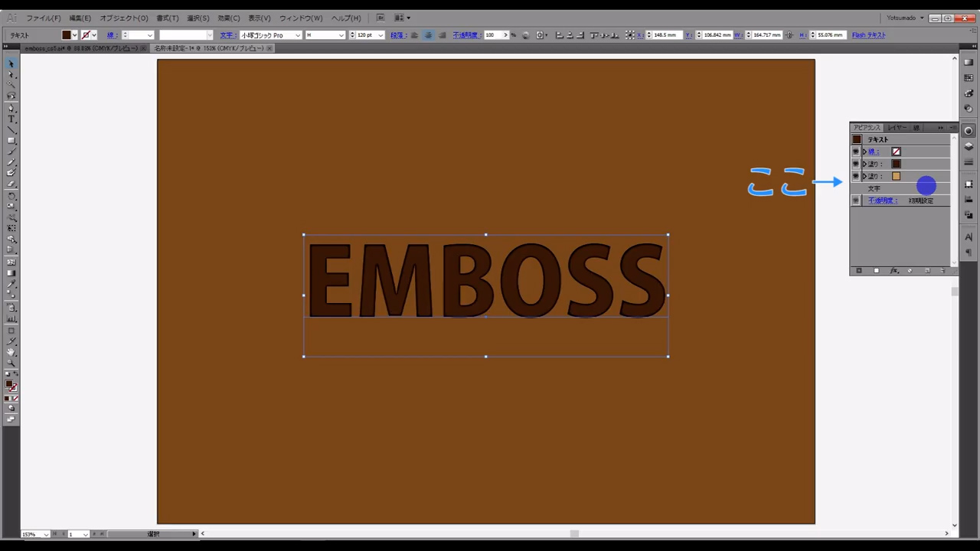
Task: Open the font family dropdown
Action: click(297, 35)
